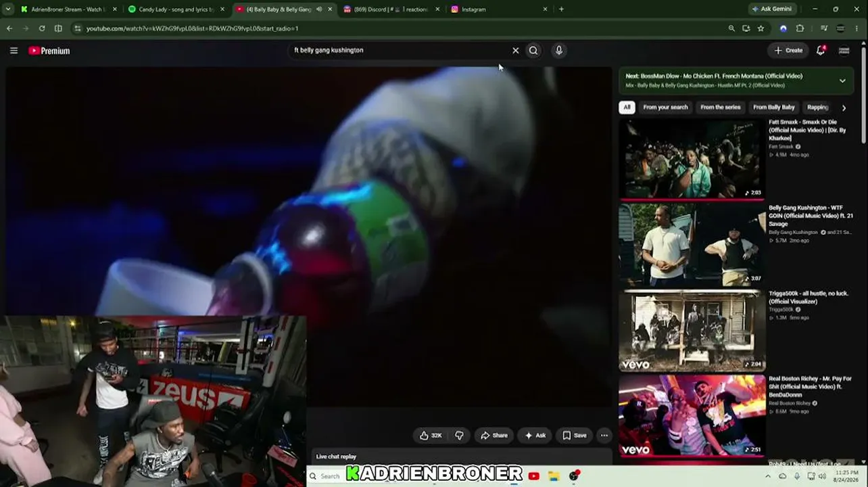Share this video
868x487 pixels.
(x=493, y=436)
